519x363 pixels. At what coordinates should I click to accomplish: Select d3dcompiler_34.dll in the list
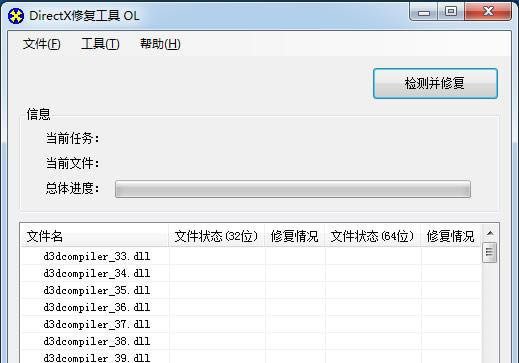pos(97,273)
